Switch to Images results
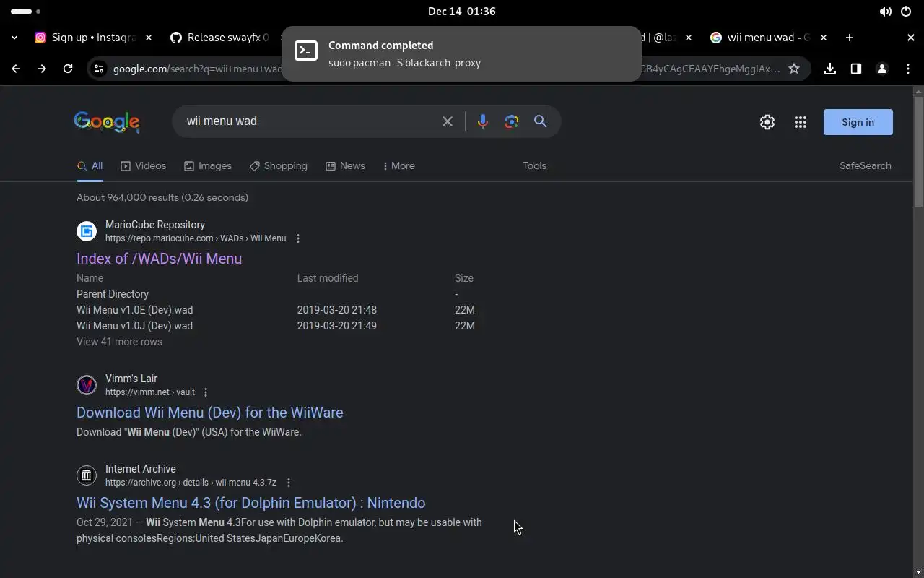924x578 pixels. click(x=208, y=165)
